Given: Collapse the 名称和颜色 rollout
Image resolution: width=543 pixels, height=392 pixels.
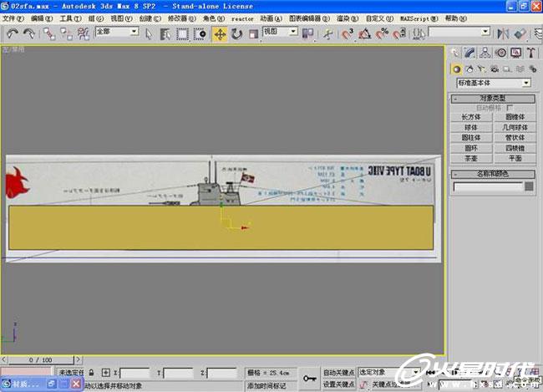Looking at the screenshot, I should (493, 174).
